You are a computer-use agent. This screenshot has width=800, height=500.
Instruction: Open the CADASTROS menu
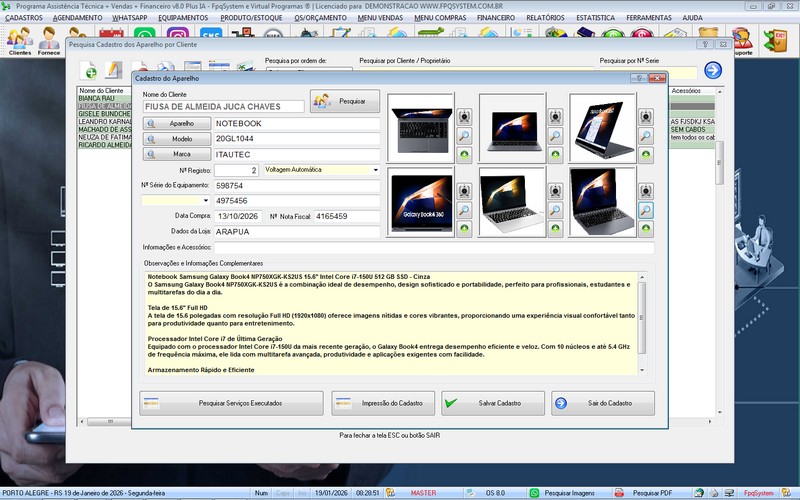coord(23,18)
